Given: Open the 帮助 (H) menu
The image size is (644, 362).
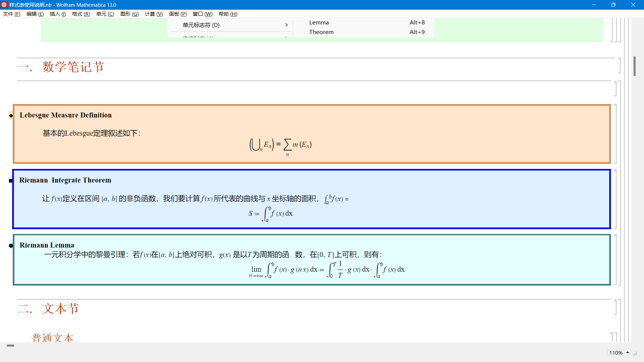Looking at the screenshot, I should point(228,14).
